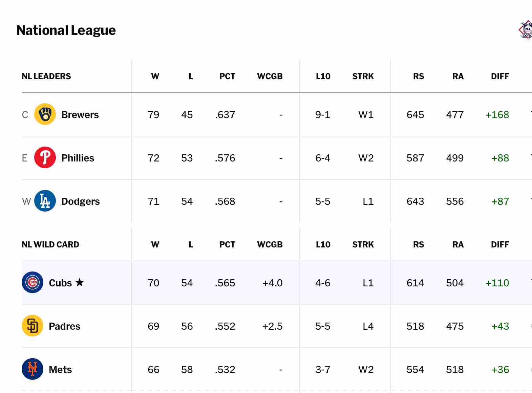Viewport: 532px width, 393px height.
Task: Sort NL Leaders by W column
Action: tap(155, 76)
